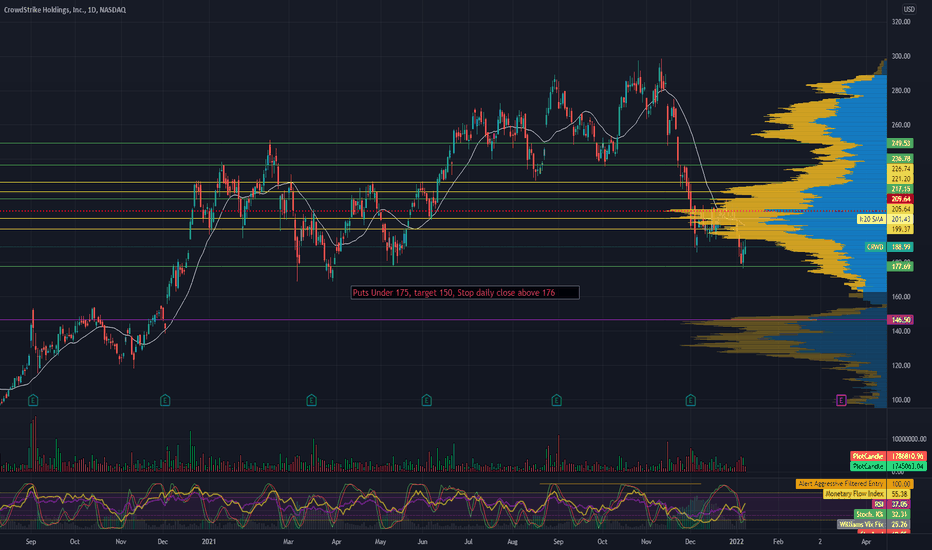Select the 120.00 price axis label
The height and width of the screenshot is (550, 932).
[x=901, y=366]
